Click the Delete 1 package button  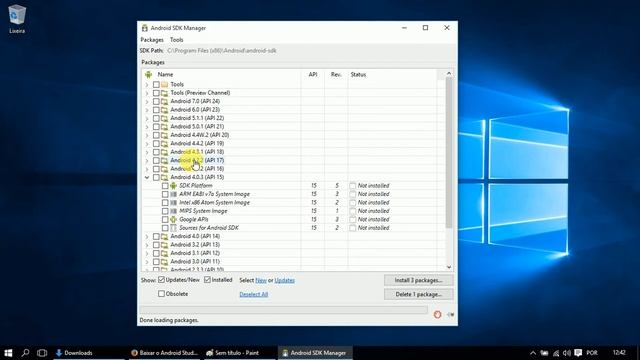coord(418,294)
